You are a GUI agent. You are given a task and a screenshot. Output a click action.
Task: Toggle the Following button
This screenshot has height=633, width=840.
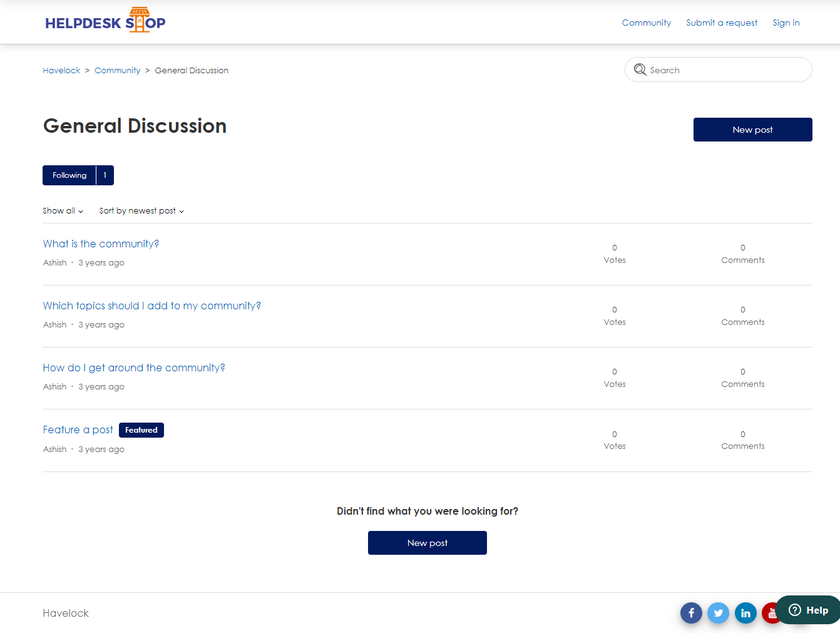(69, 175)
